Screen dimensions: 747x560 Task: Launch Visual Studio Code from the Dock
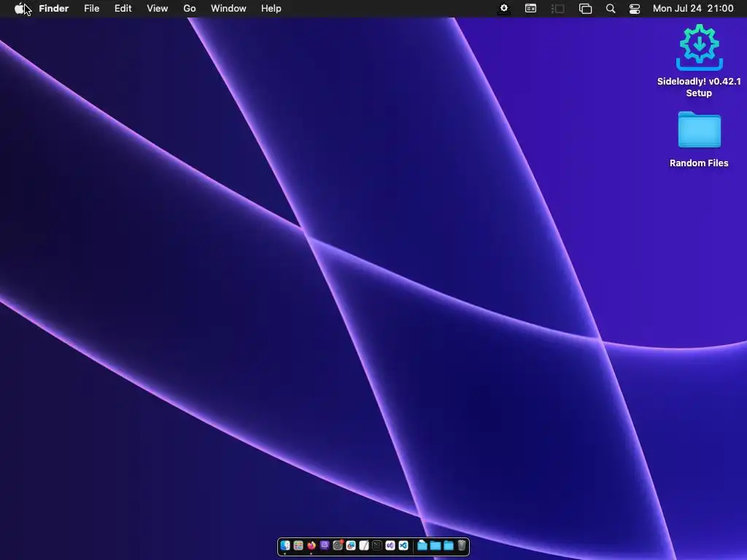coord(403,545)
